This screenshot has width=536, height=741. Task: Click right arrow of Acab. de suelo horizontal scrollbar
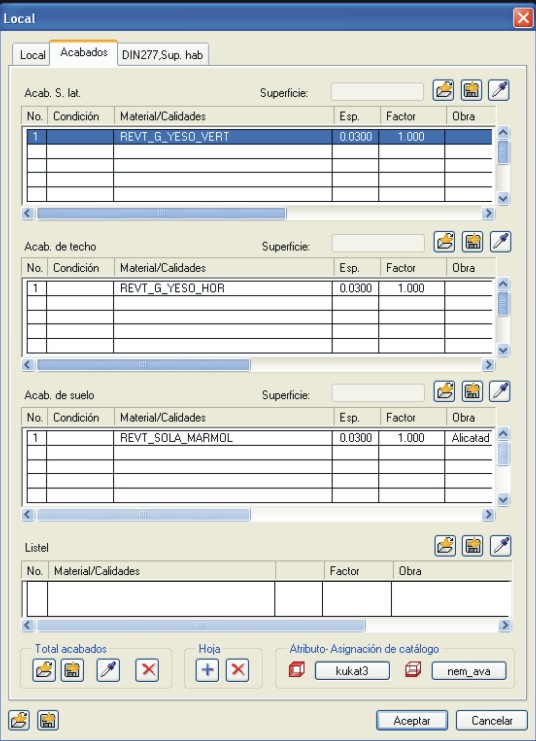(488, 514)
